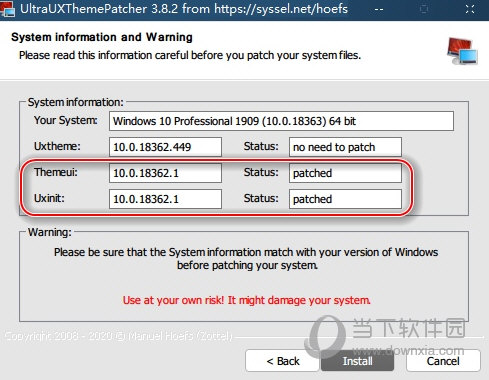The image size is (489, 380).
Task: Click the UltraUXThemePatcher title bar app icon
Action: tap(7, 9)
